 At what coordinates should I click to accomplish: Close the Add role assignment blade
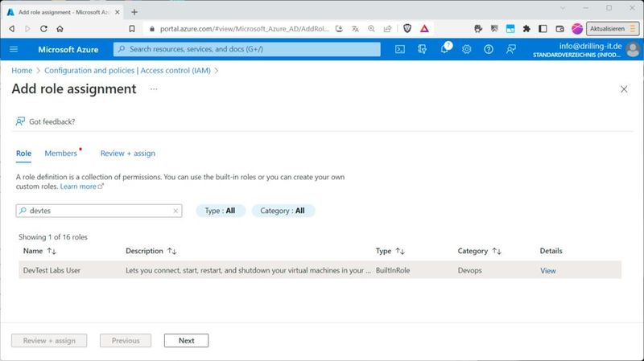[x=624, y=89]
